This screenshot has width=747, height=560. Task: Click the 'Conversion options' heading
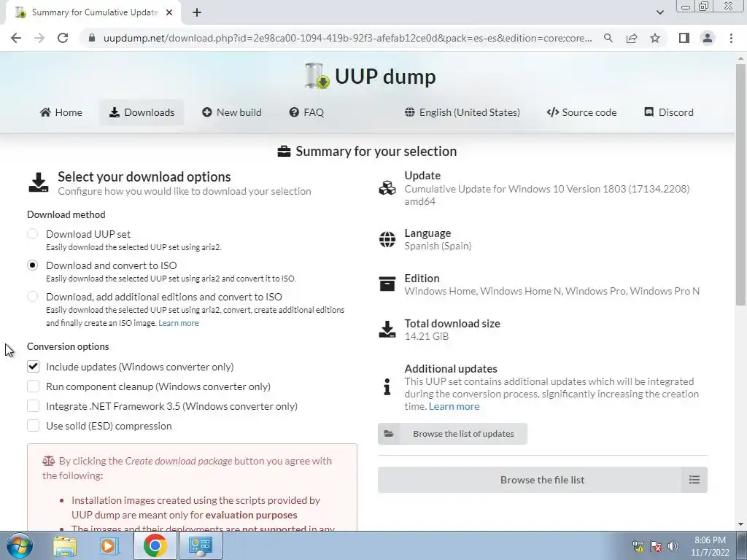click(68, 346)
